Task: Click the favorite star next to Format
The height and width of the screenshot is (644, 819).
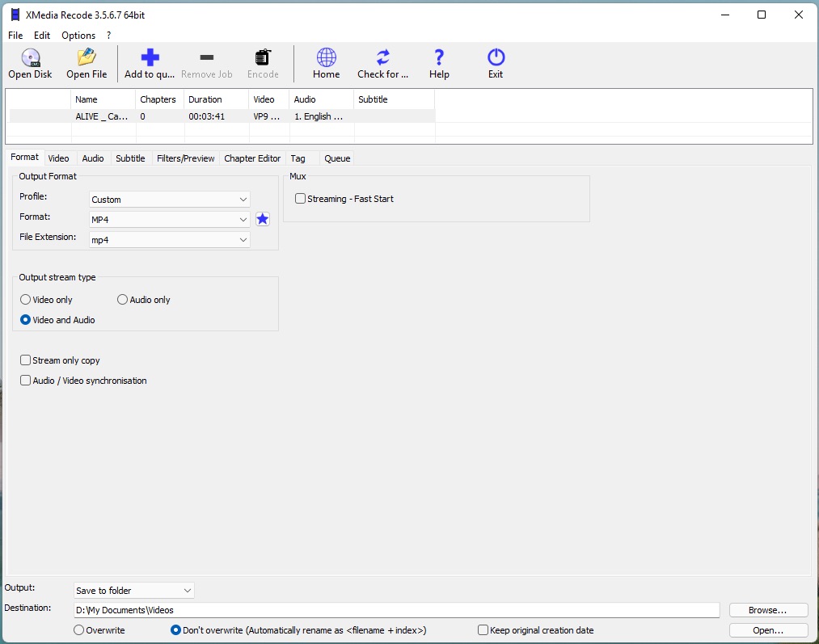Action: tap(263, 219)
